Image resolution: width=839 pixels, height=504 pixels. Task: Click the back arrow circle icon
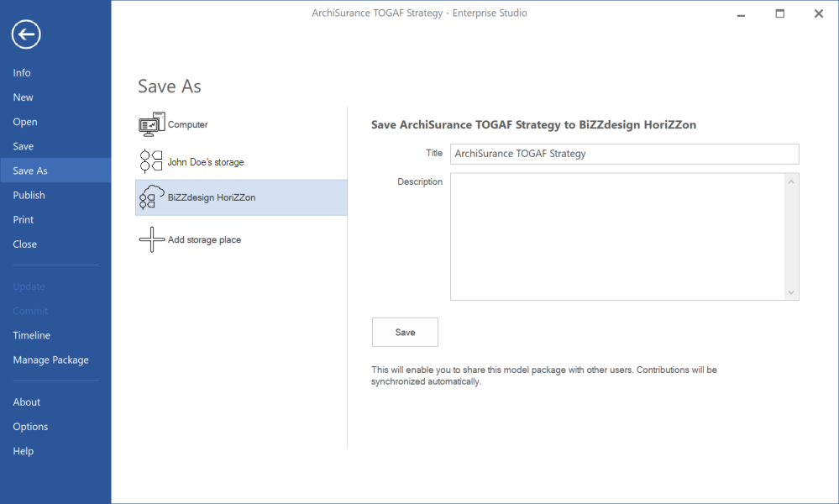[x=26, y=34]
